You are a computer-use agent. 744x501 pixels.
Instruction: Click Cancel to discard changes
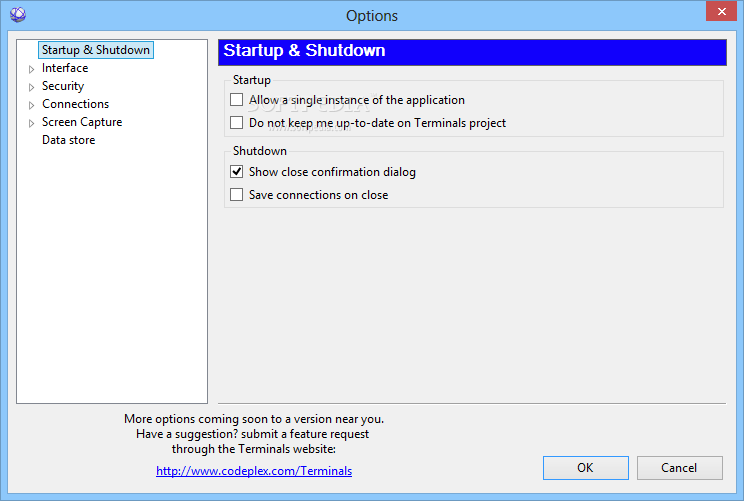click(x=679, y=468)
